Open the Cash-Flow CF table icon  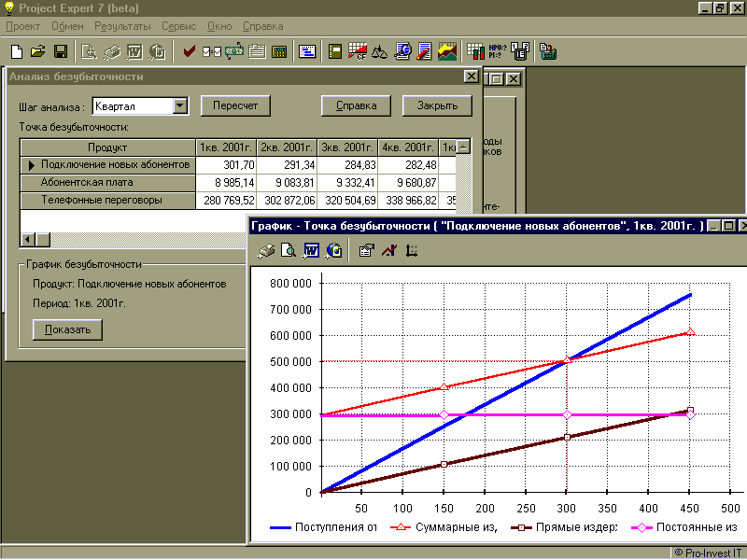coord(358,51)
